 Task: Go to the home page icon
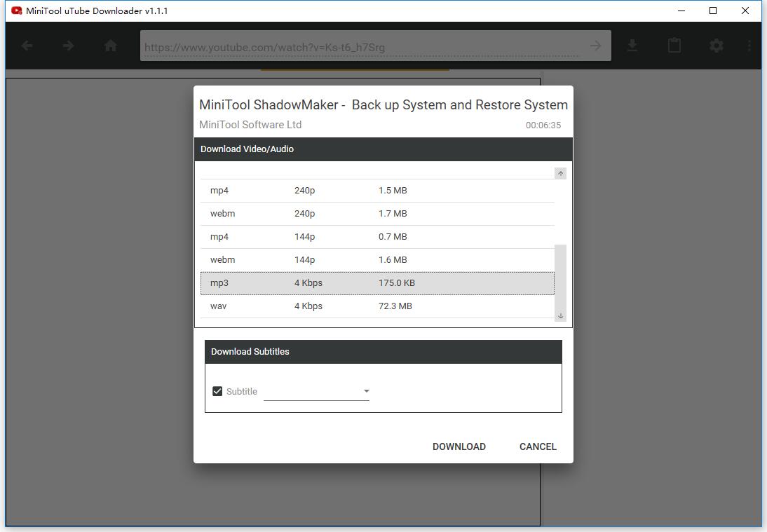click(x=110, y=46)
